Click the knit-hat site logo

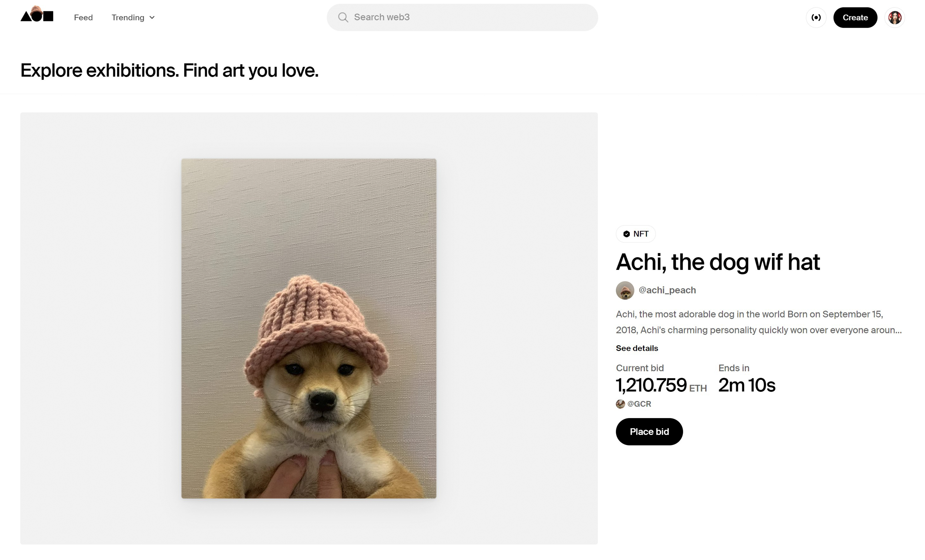point(37,17)
